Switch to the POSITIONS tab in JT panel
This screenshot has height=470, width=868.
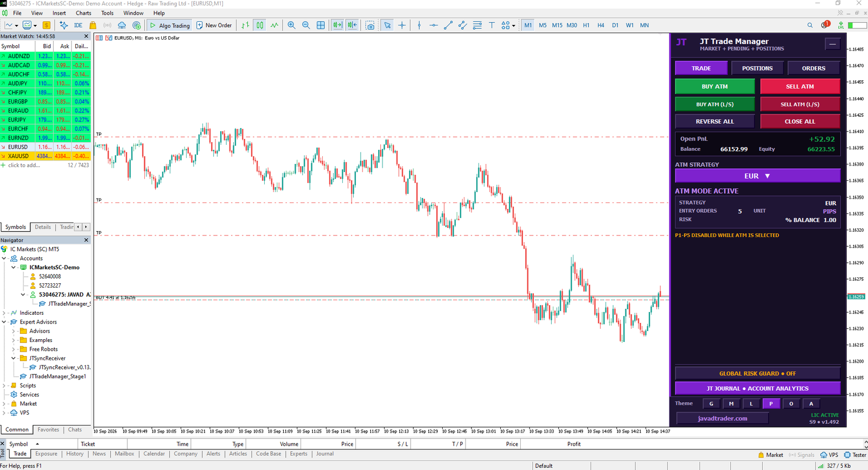757,68
